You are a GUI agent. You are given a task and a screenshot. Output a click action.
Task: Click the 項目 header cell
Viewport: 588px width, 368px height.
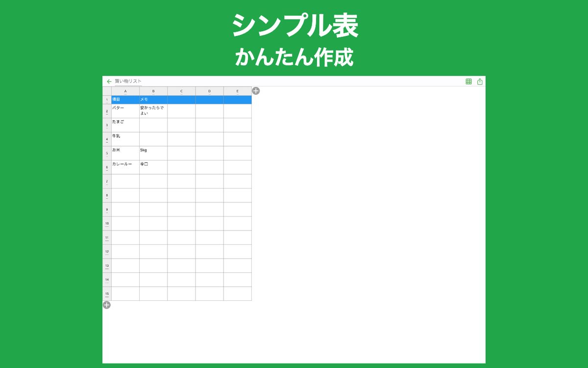tap(125, 100)
